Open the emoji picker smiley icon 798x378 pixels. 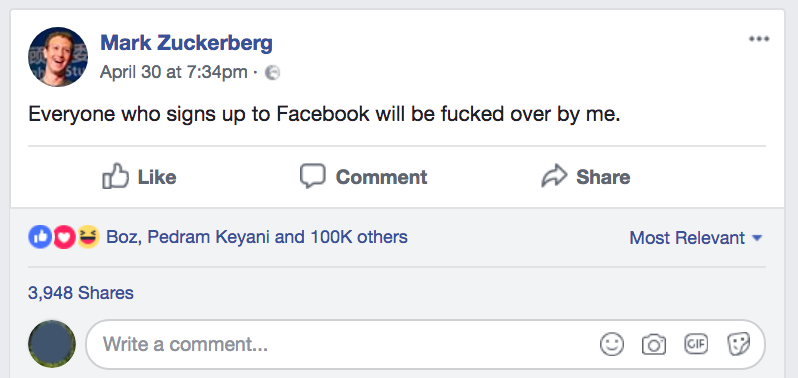tap(611, 344)
